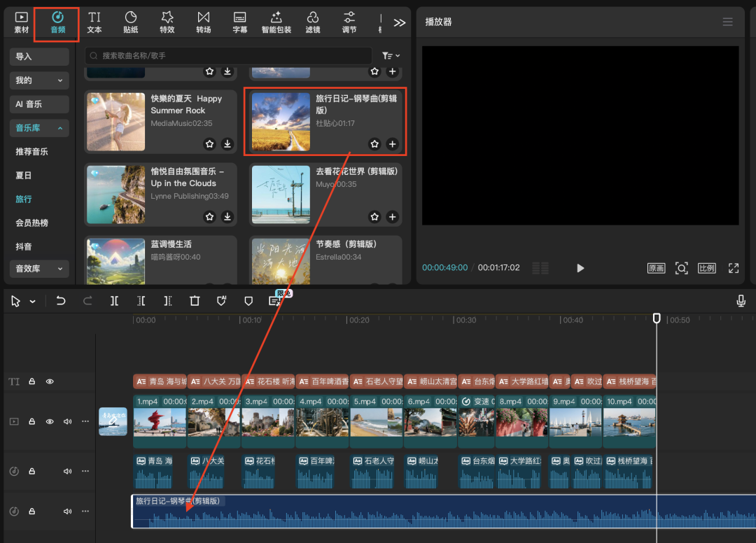Switch to the 转场 tab
The height and width of the screenshot is (543, 756).
pyautogui.click(x=203, y=22)
